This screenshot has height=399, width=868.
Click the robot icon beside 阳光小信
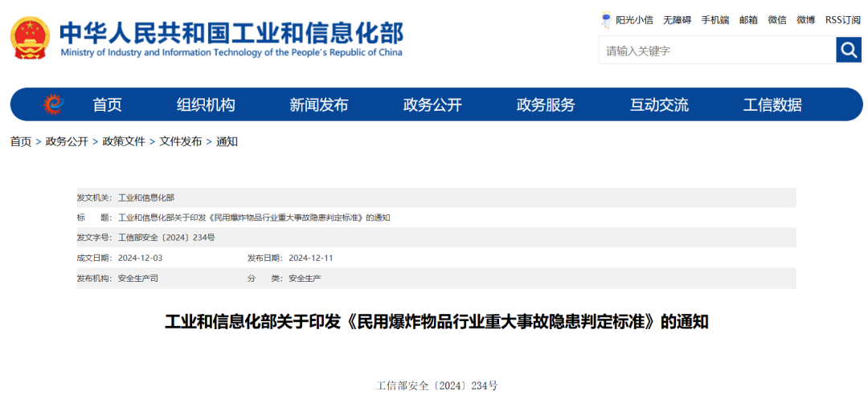tap(606, 19)
